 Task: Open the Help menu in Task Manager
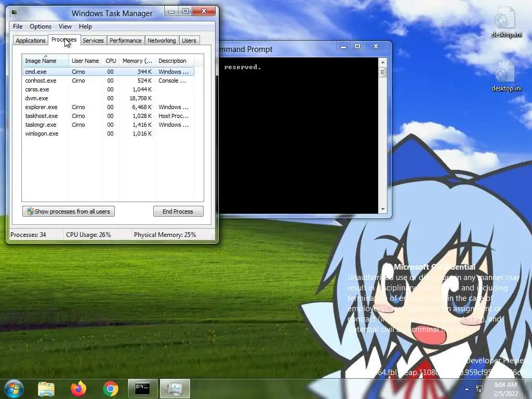pos(85,26)
